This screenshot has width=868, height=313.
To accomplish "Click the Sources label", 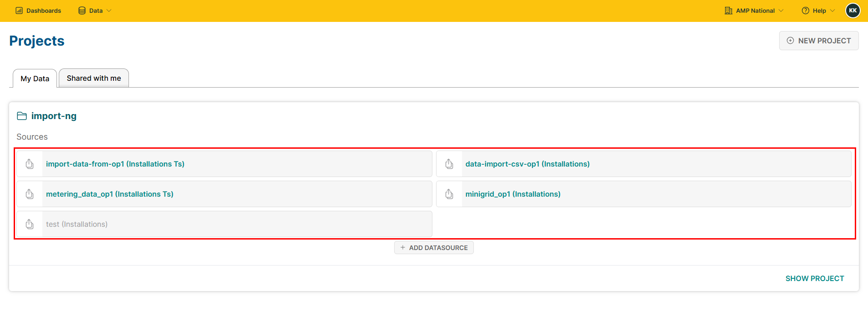I will click(32, 137).
